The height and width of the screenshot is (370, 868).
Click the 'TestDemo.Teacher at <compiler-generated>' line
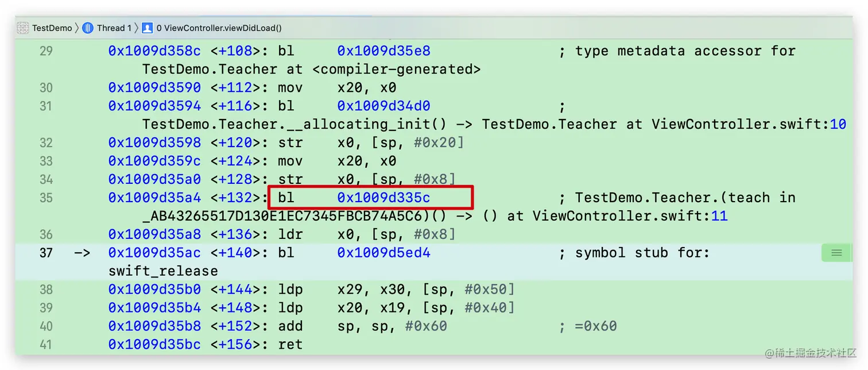(311, 69)
